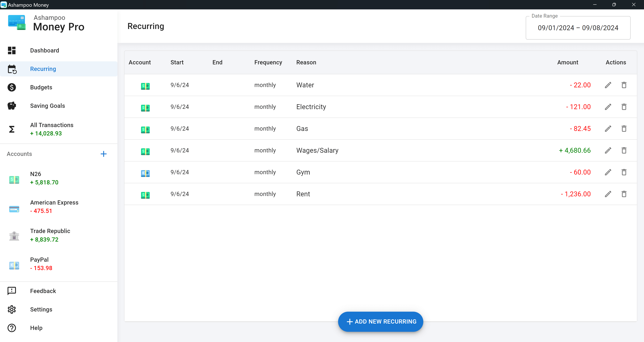Click the delete trash icon for Water

click(x=624, y=85)
